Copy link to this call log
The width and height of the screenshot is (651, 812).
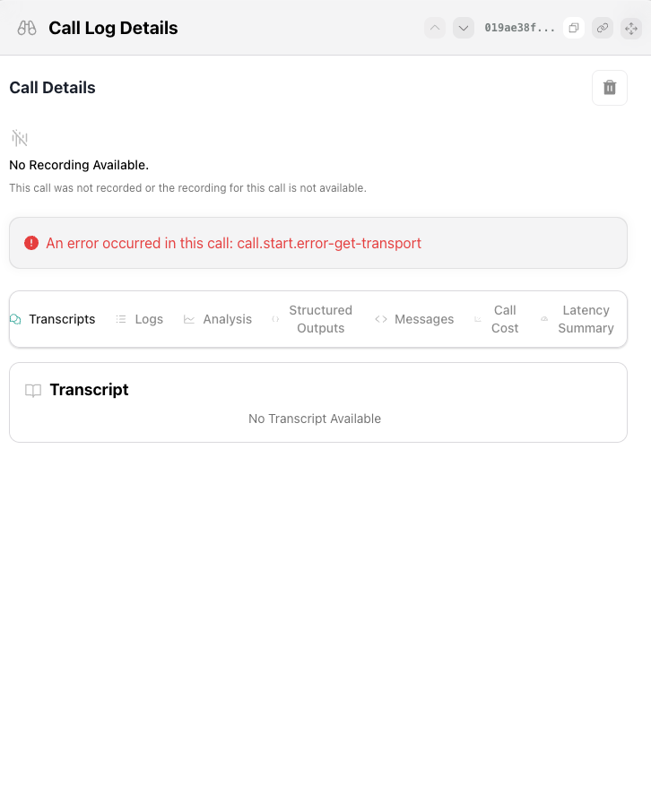(603, 28)
